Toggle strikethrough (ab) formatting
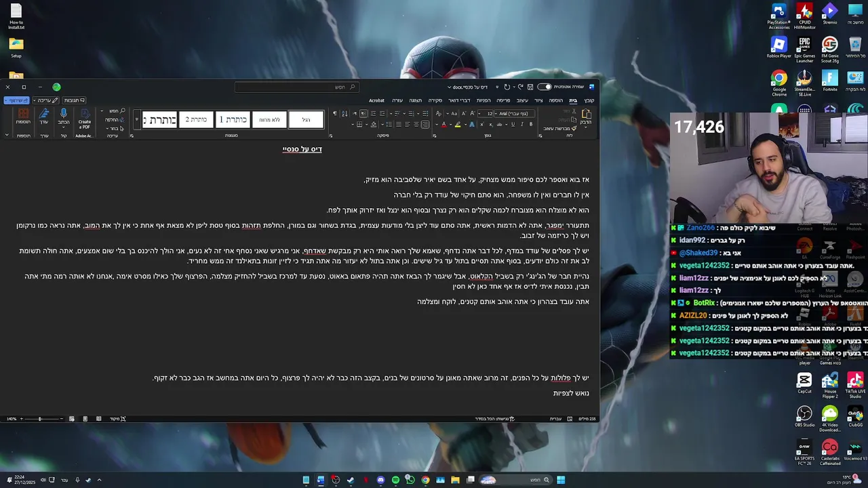The image size is (868, 488). pyautogui.click(x=499, y=125)
